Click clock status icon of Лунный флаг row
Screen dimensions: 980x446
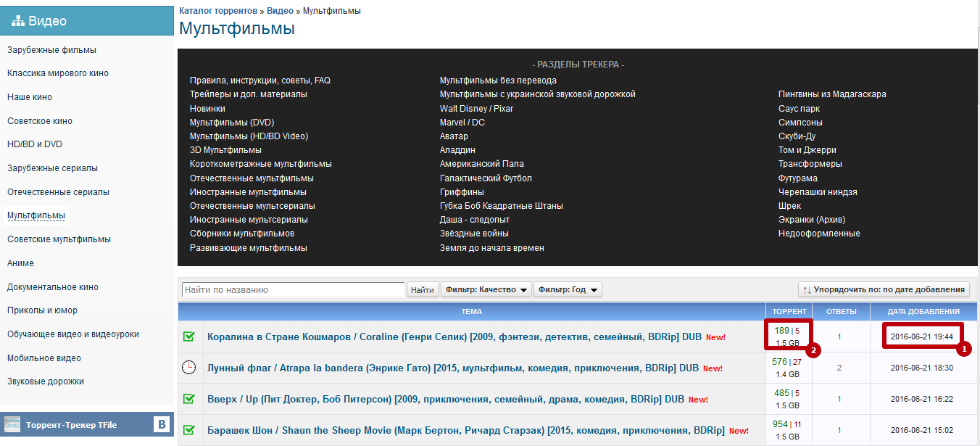pyautogui.click(x=188, y=368)
